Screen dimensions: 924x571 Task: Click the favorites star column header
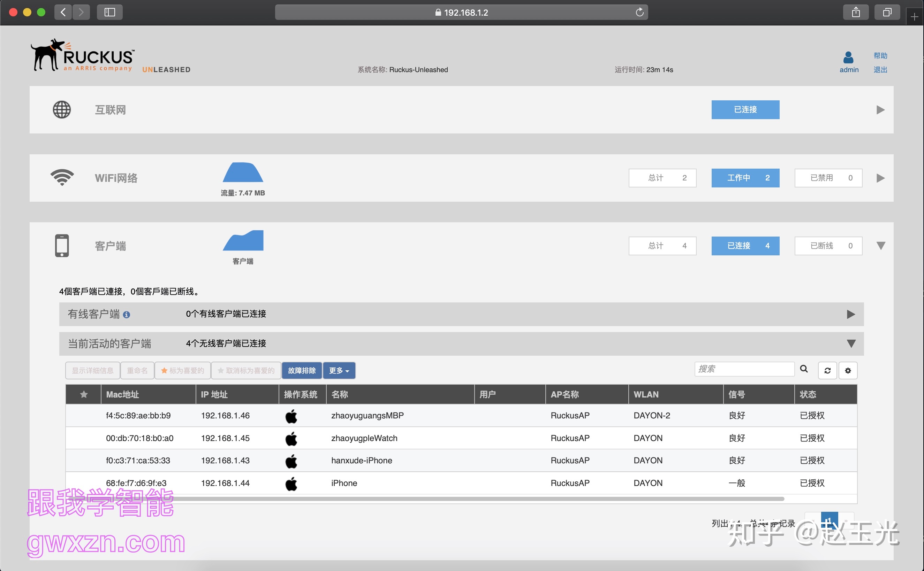pos(84,394)
